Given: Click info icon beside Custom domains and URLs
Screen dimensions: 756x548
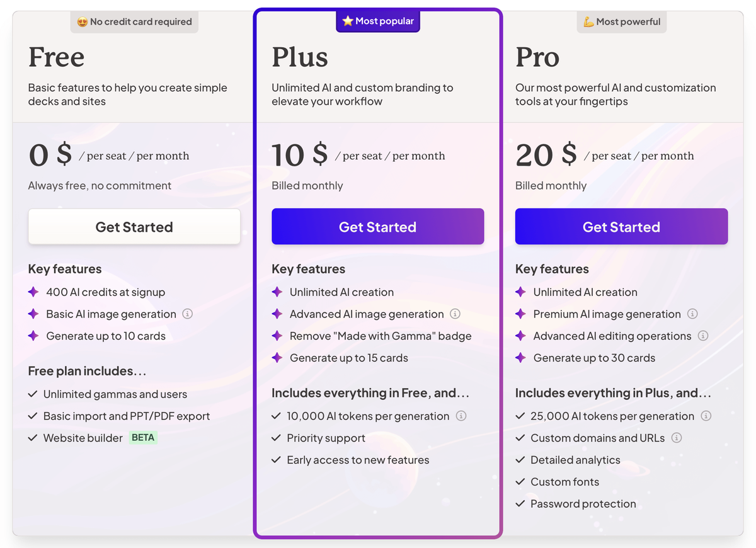Looking at the screenshot, I should [x=677, y=438].
